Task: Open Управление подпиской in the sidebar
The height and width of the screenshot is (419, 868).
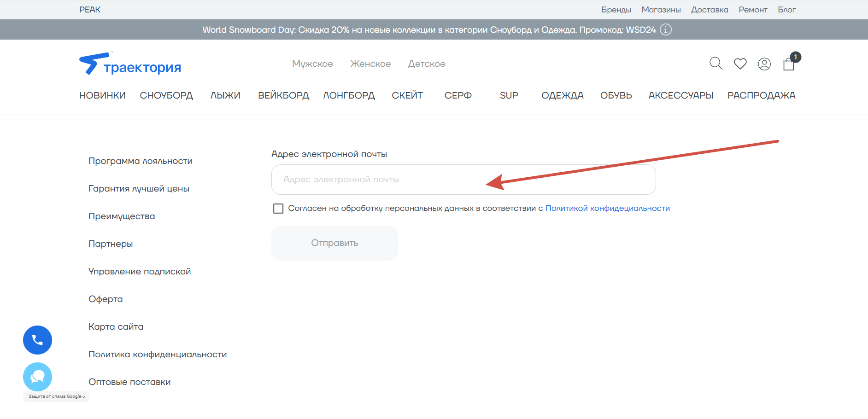Action: 140,272
